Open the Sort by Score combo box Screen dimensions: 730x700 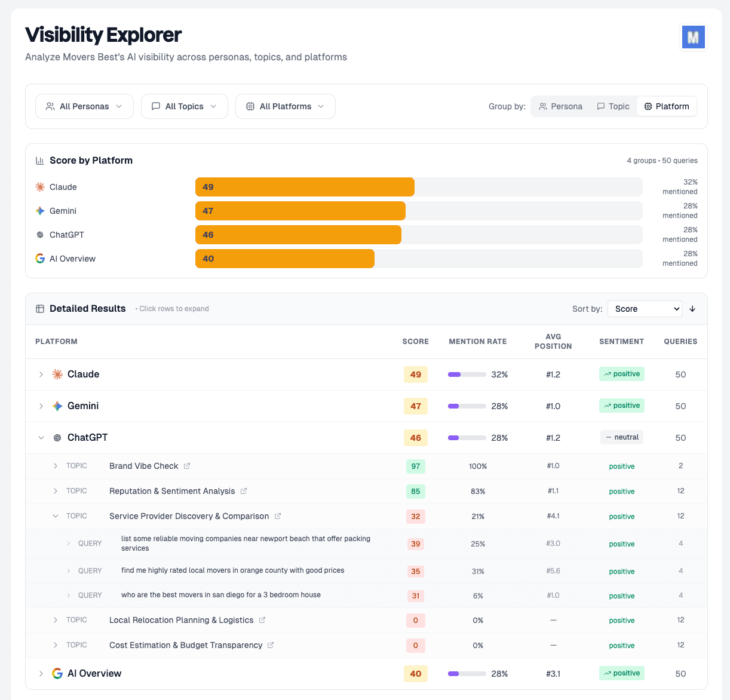click(645, 309)
